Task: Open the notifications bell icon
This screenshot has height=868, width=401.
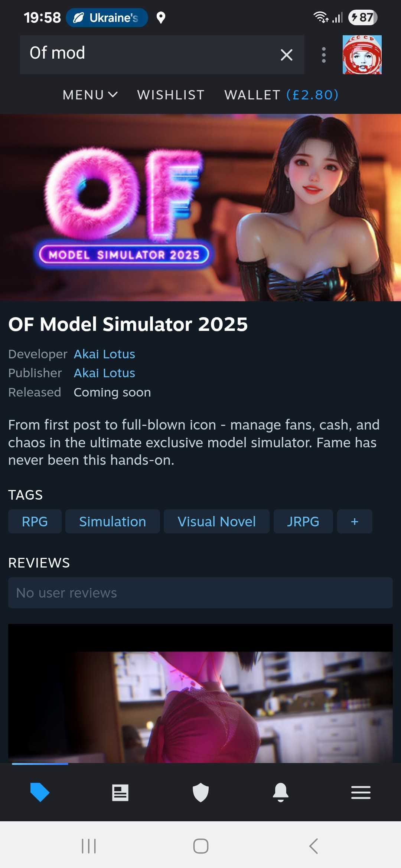Action: click(x=281, y=792)
